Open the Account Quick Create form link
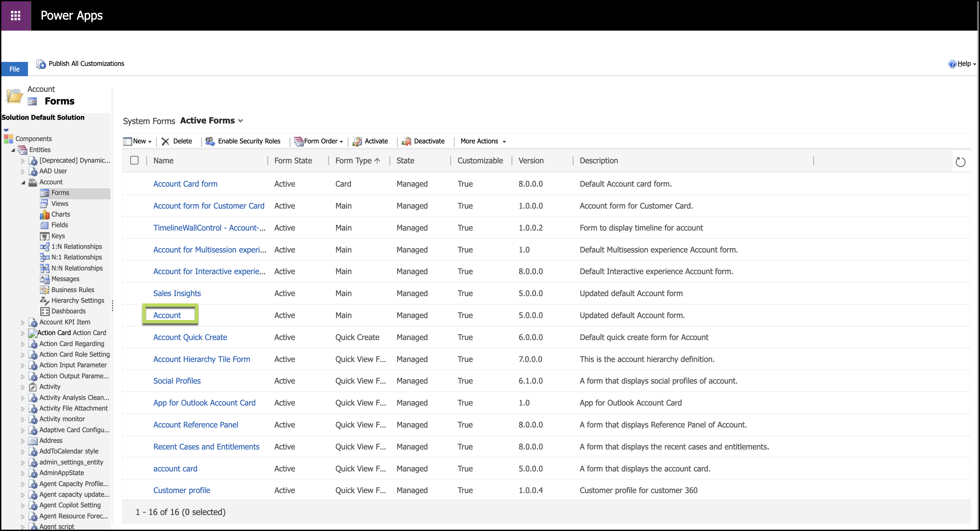This screenshot has height=531, width=980. [x=190, y=337]
